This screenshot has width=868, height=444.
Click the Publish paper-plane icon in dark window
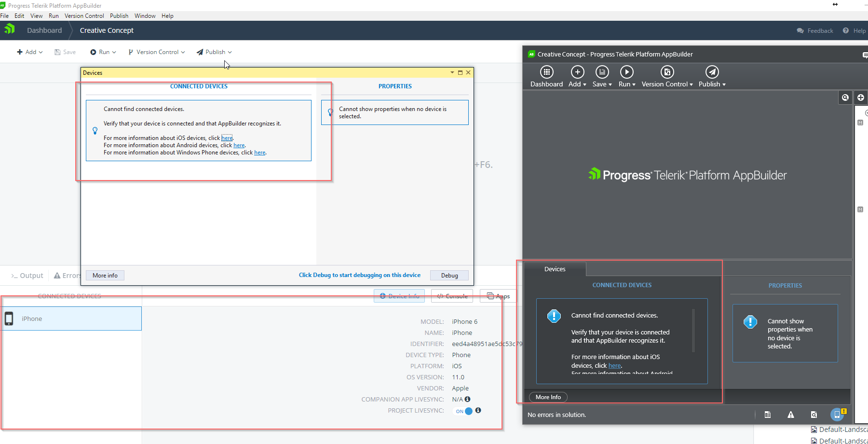712,72
